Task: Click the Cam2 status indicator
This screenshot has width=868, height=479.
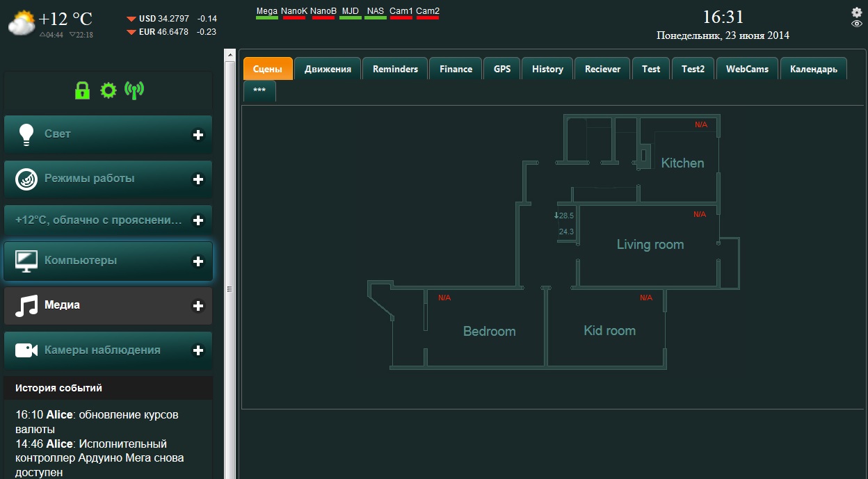Action: click(428, 13)
